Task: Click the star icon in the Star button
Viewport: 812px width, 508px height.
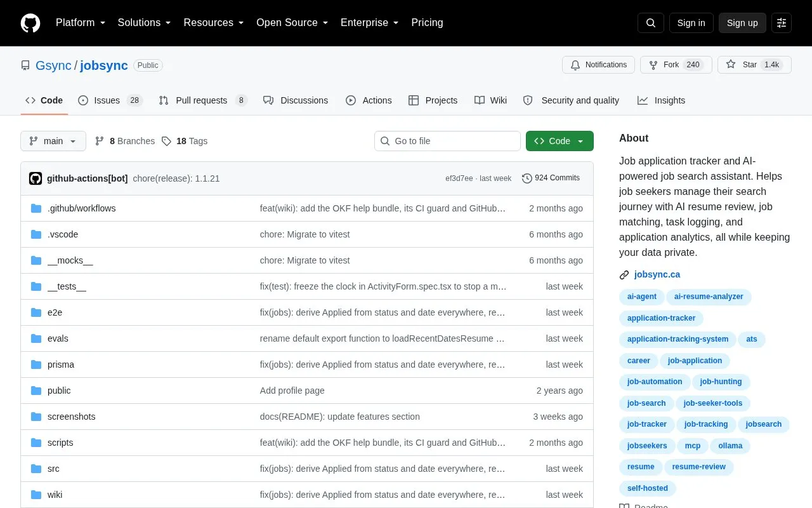Action: click(731, 65)
